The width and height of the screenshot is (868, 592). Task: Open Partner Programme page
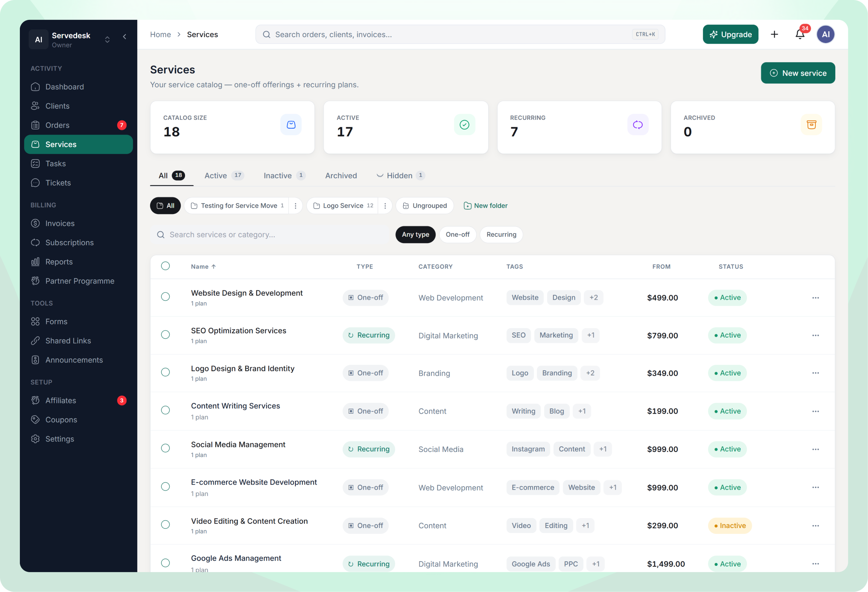point(78,281)
